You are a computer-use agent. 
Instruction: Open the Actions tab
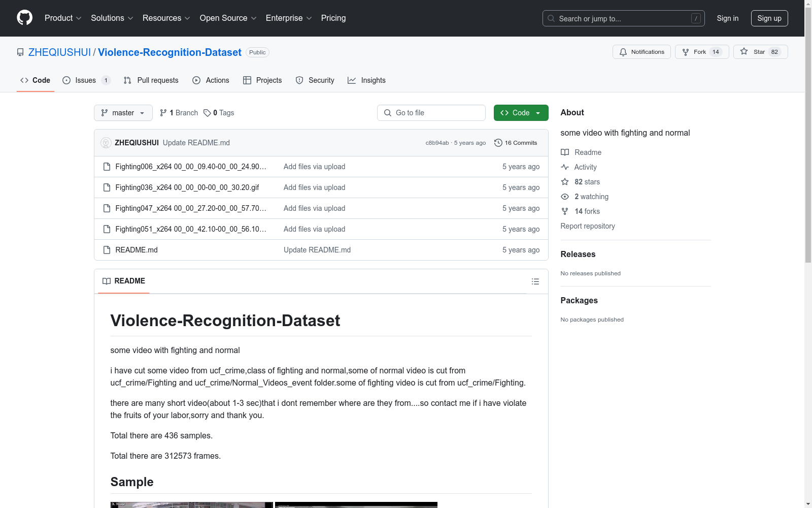point(211,80)
